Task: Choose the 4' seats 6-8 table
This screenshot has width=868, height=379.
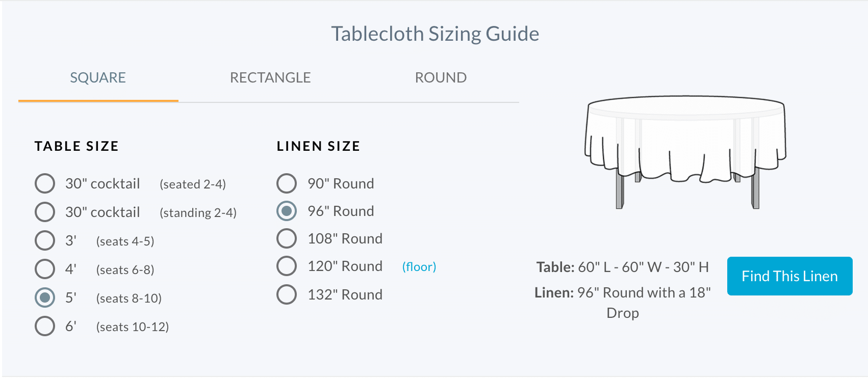Action: [45, 269]
